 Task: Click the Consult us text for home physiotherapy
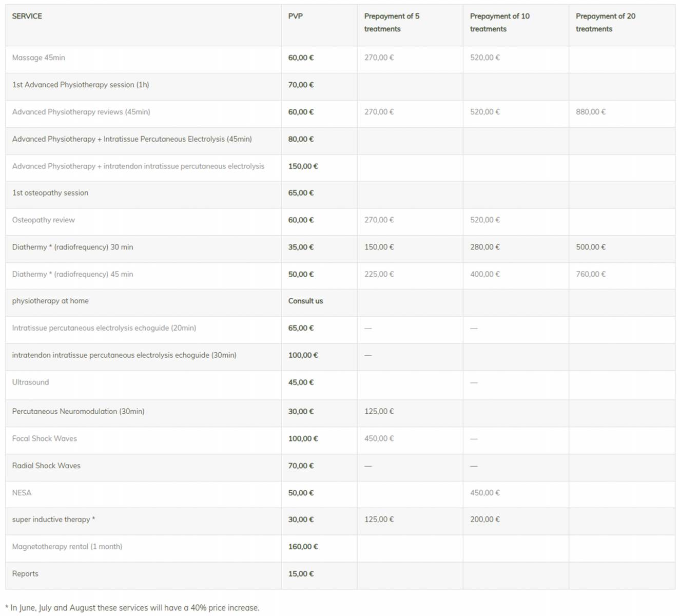pyautogui.click(x=305, y=301)
